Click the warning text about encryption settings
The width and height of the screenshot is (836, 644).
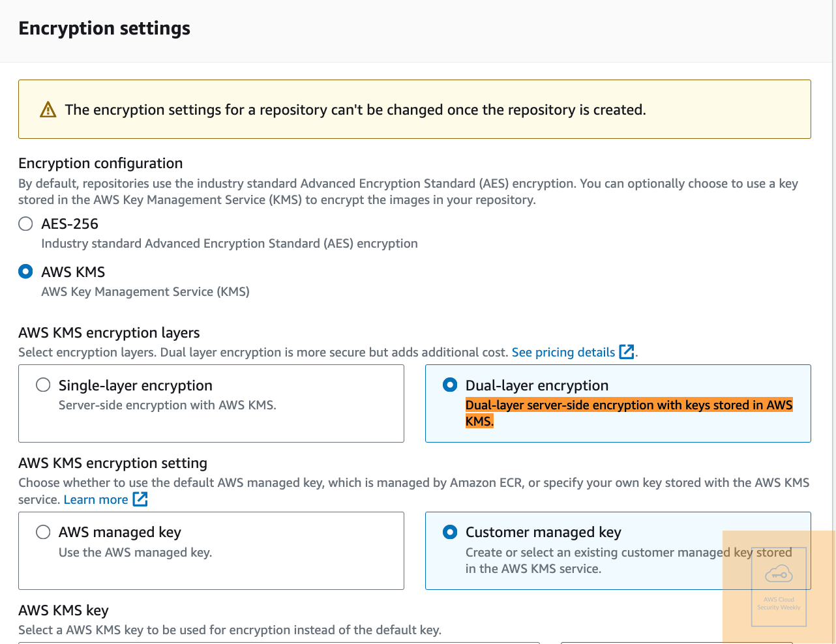pyautogui.click(x=355, y=110)
